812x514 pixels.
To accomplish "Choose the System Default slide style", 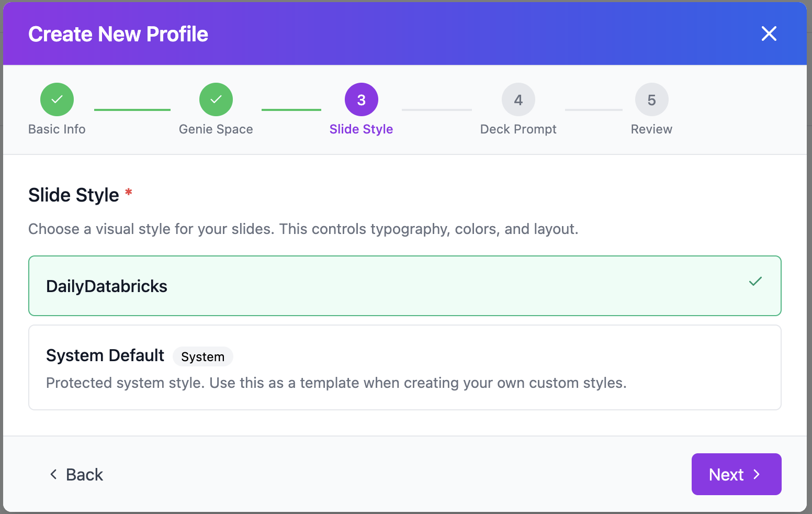I will click(404, 367).
